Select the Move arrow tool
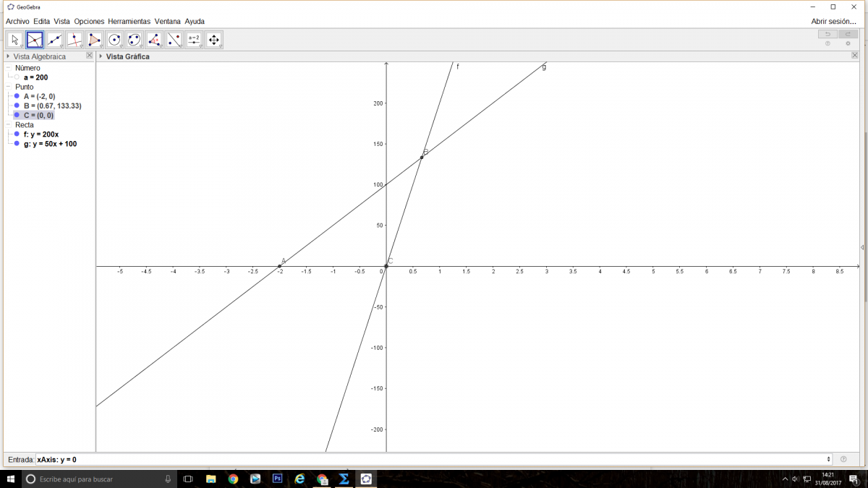Screen dimensions: 868x488 [x=14, y=40]
